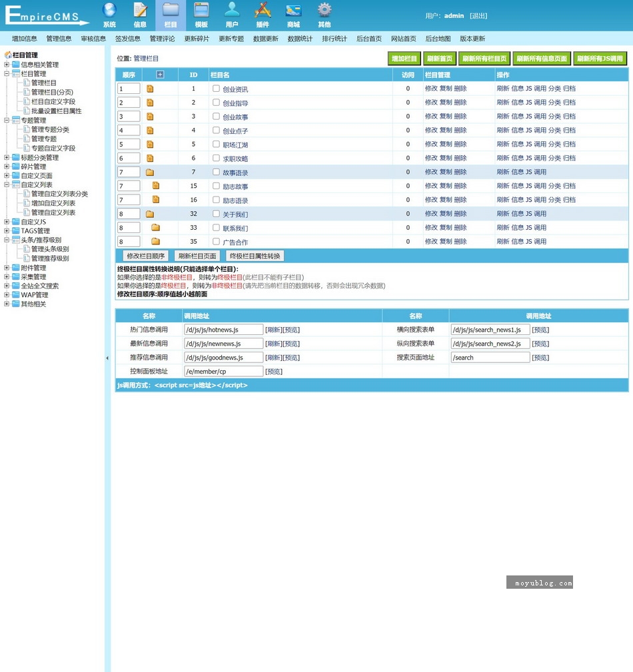Click the plus icon in table header
This screenshot has width=633, height=672.
click(x=160, y=75)
